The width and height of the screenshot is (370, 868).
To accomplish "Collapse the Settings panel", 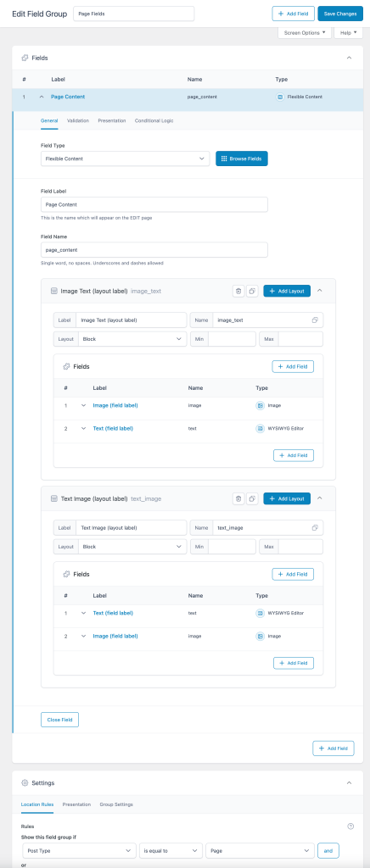I will 349,782.
